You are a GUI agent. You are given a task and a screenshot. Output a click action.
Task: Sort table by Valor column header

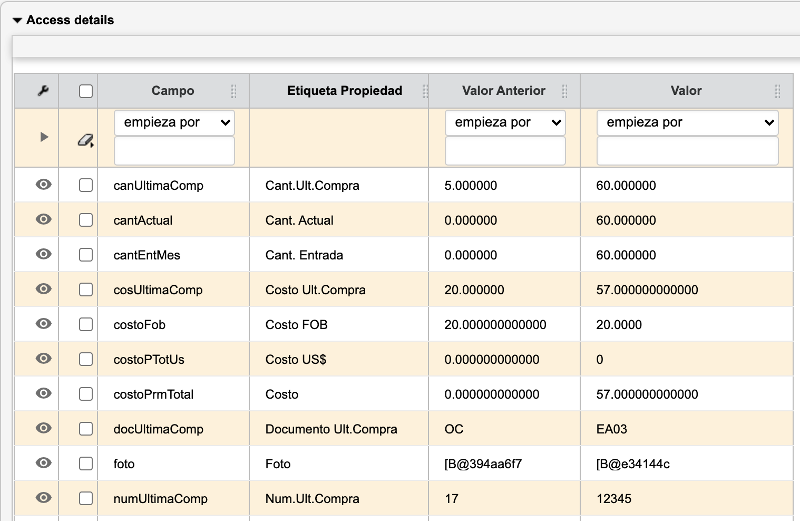click(x=686, y=91)
